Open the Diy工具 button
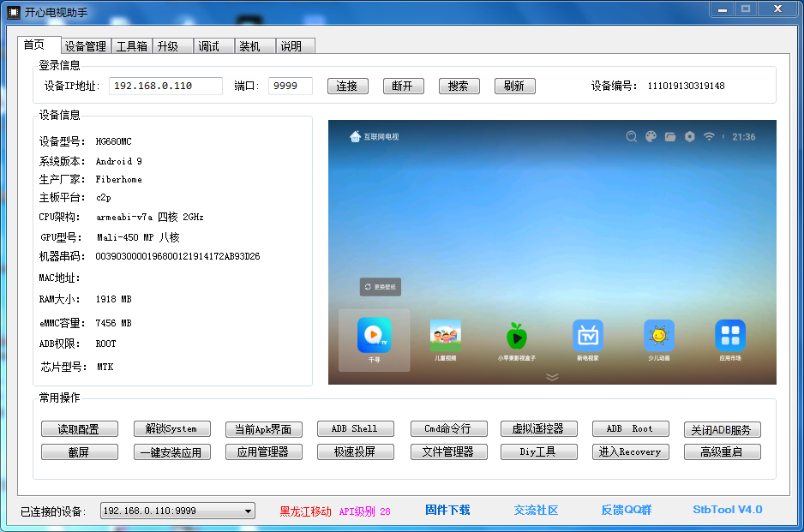Screen dimensions: 804x532 [x=539, y=452]
